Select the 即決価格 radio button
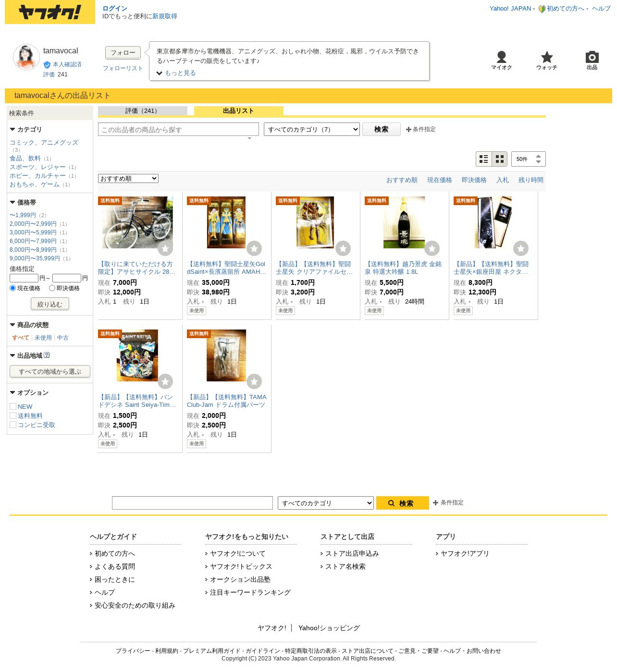The width and height of the screenshot is (617, 672). coord(52,288)
